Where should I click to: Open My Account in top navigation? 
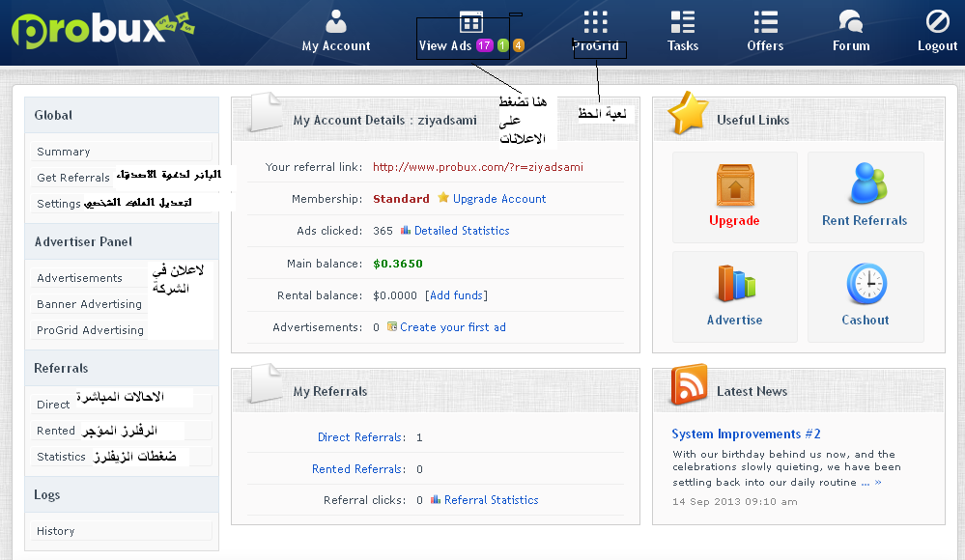coord(336,46)
